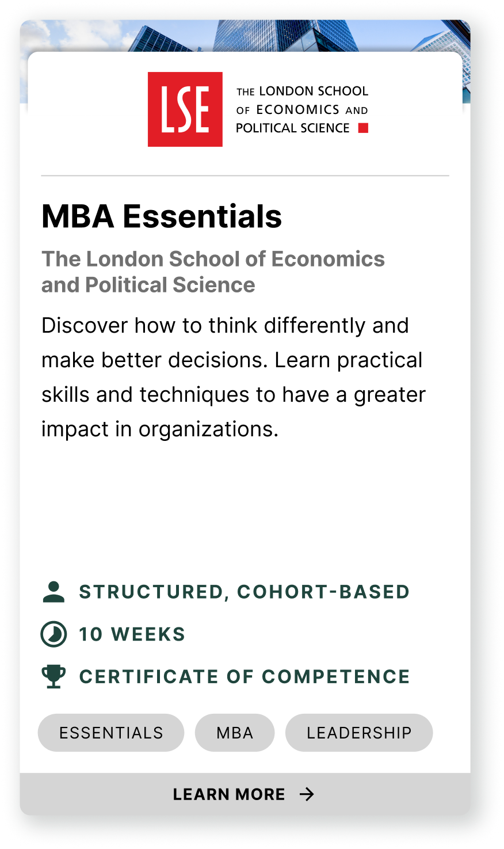The image size is (504, 849).
Task: Click the 10 Weeks duration label
Action: [x=132, y=634]
